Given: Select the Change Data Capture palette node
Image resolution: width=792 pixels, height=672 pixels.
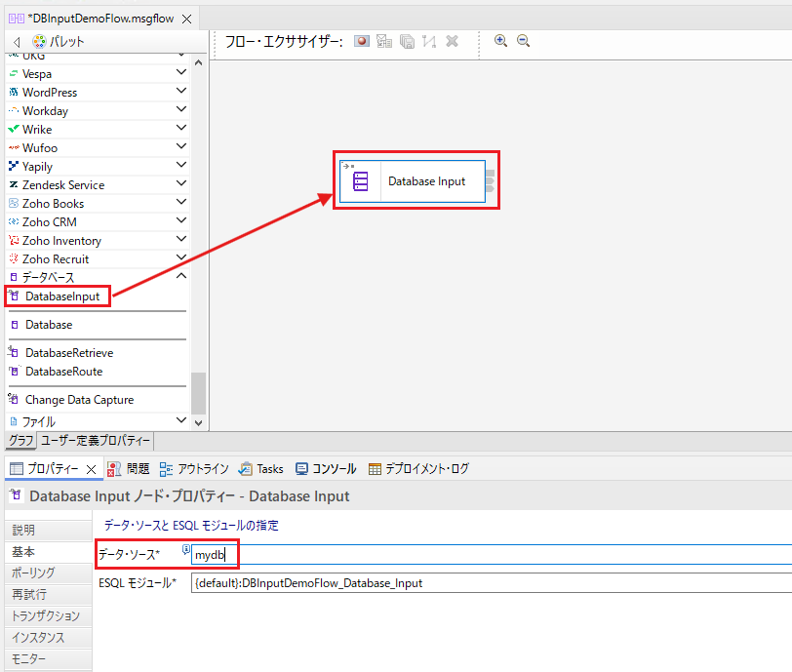Looking at the screenshot, I should click(79, 400).
